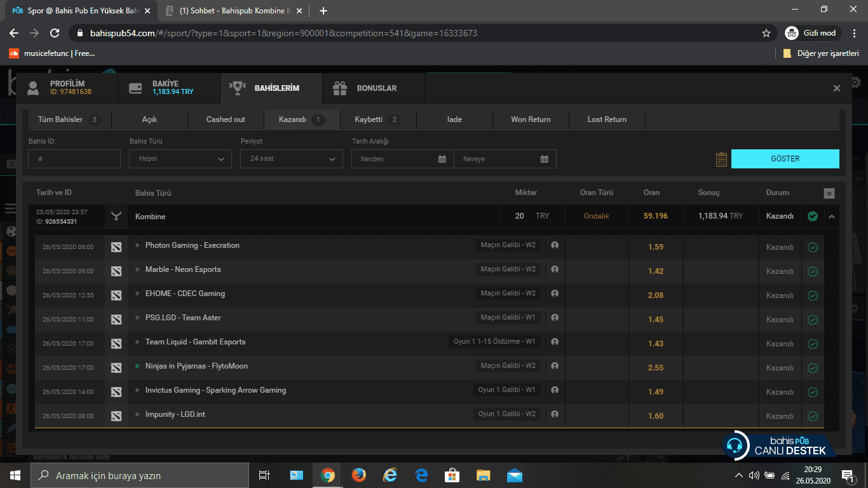
Task: Click the total odds 59.196
Action: [656, 216]
